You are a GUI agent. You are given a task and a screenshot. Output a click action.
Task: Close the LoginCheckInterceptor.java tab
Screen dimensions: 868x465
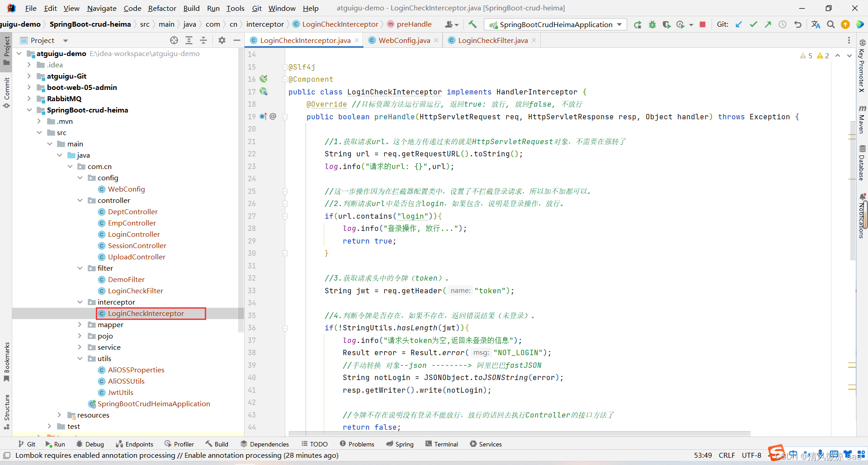click(x=357, y=40)
